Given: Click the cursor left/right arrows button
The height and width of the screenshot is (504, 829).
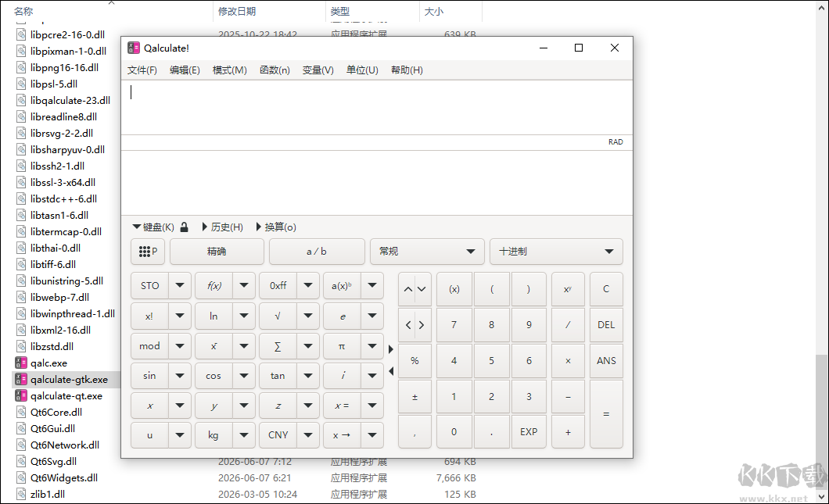Looking at the screenshot, I should pos(414,325).
